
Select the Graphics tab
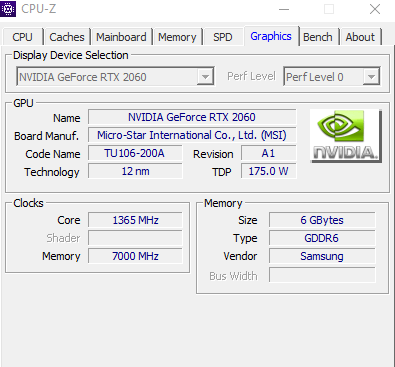click(x=271, y=36)
